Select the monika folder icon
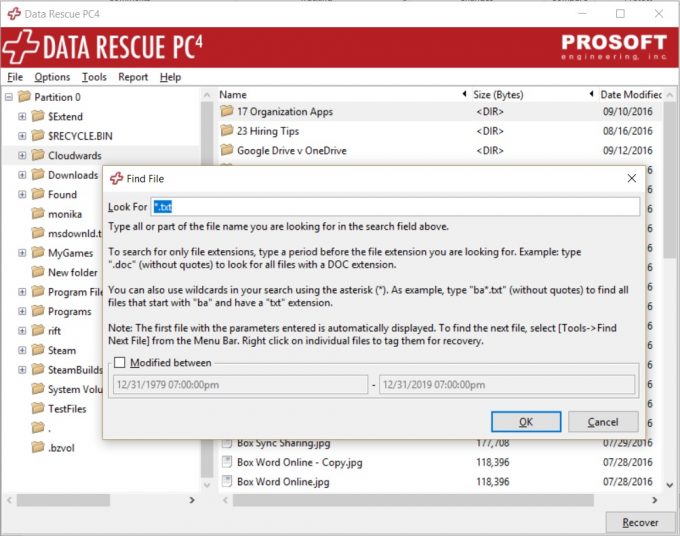 point(38,213)
